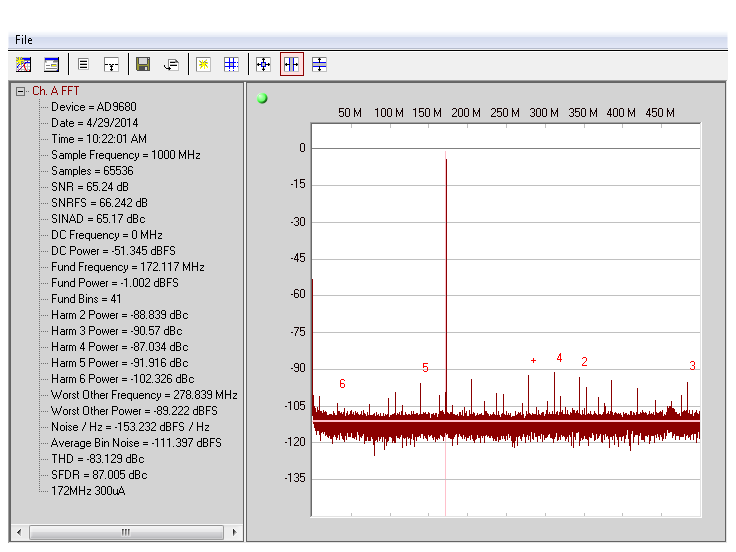Click the first graph-settings icon in toolbar
Screen dimensions: 736x552
24,64
